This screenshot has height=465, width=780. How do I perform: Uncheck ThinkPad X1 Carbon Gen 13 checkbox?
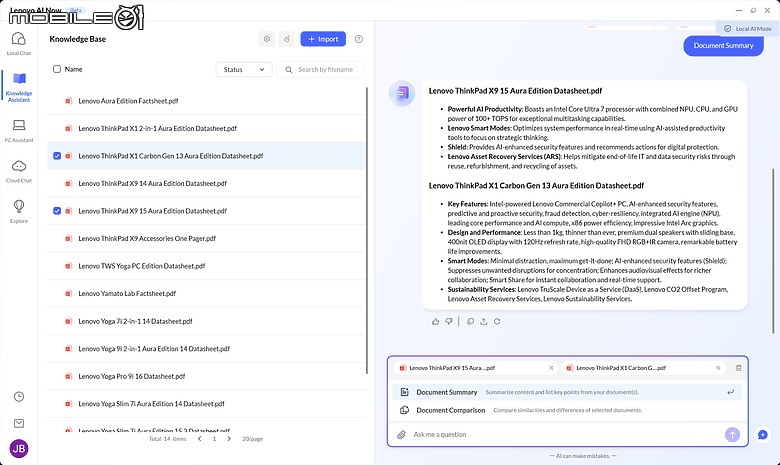(57, 156)
